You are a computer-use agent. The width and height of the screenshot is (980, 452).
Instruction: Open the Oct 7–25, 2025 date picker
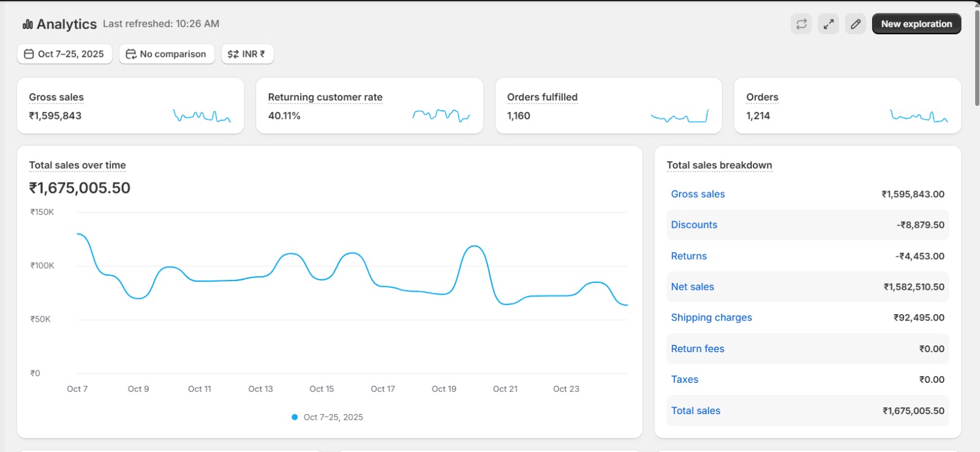64,54
